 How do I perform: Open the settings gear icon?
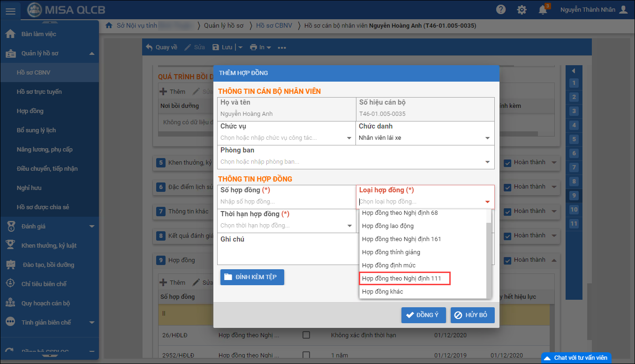click(x=522, y=10)
